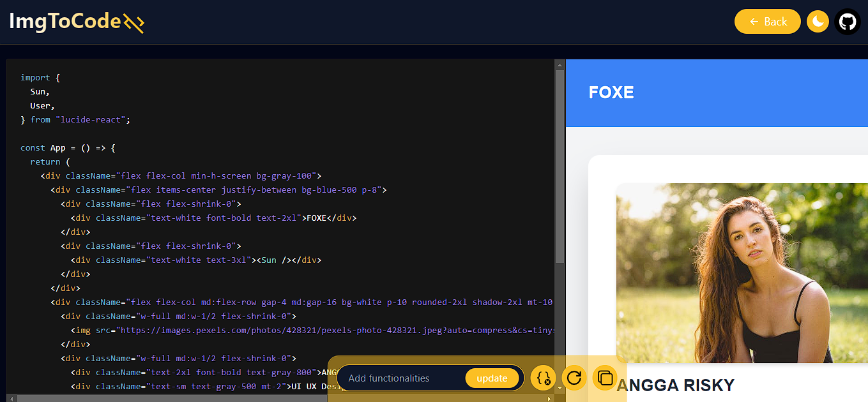Open the GitHub repository icon
Viewport: 868px width, 402px height.
click(x=848, y=22)
